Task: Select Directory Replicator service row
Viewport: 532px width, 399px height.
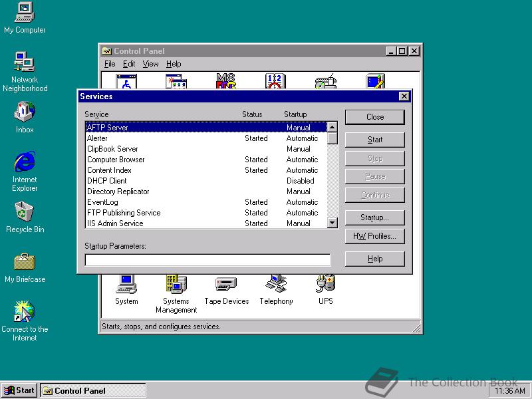Action: pyautogui.click(x=206, y=192)
